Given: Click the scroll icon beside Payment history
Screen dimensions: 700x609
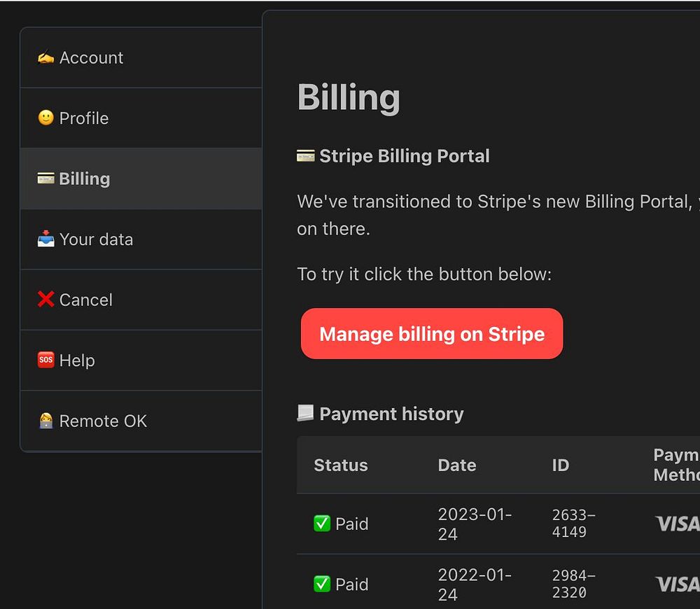Looking at the screenshot, I should tap(305, 413).
